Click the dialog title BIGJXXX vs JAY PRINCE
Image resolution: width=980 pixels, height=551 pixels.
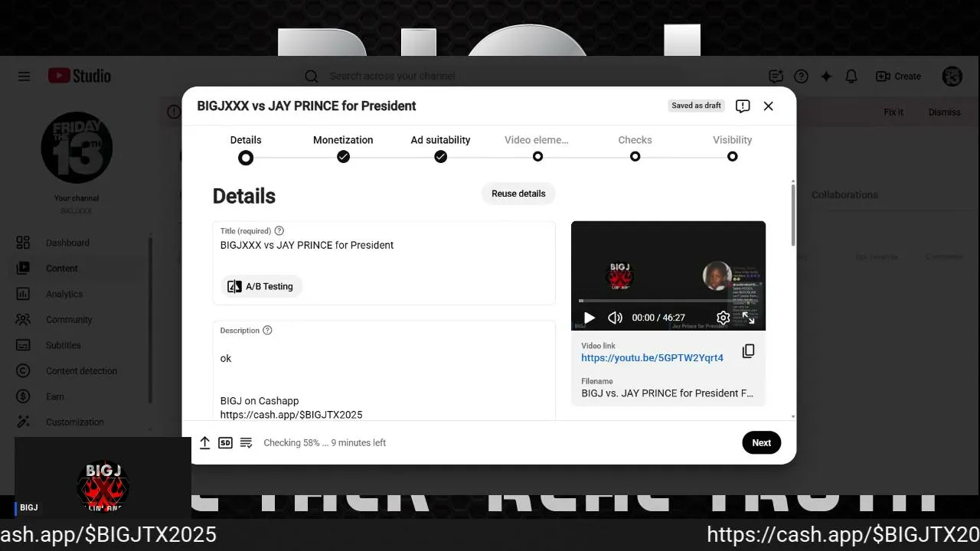coord(306,106)
